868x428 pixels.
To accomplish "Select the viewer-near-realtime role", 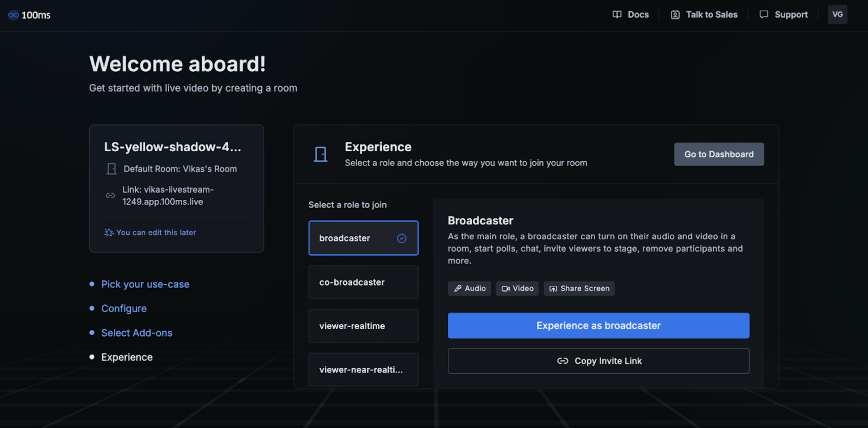I will [x=363, y=370].
